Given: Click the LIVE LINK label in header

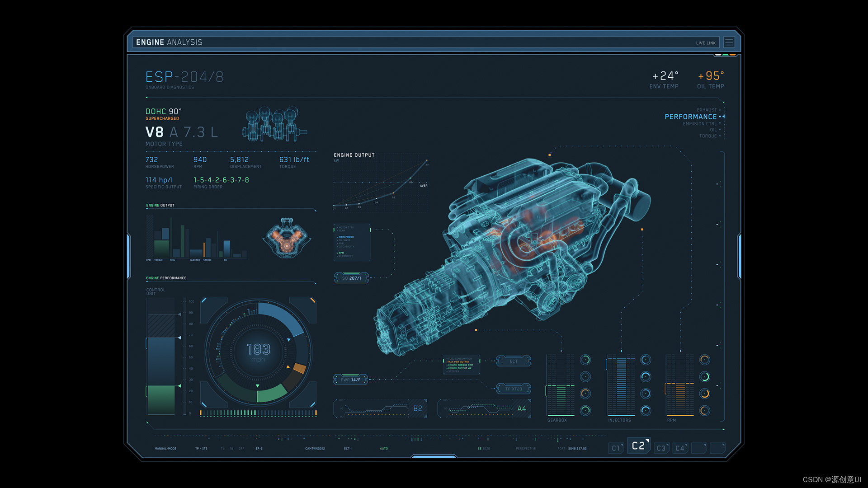Looking at the screenshot, I should pyautogui.click(x=706, y=43).
